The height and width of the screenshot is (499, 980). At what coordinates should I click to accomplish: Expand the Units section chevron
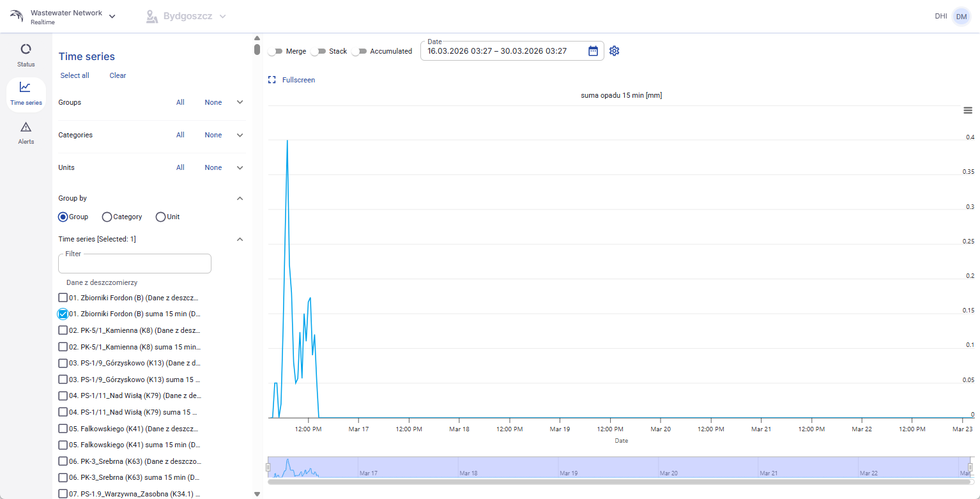pos(240,167)
